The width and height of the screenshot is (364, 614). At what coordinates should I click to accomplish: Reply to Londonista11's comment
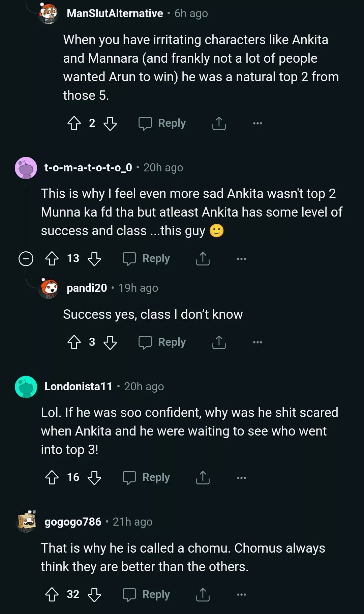147,478
